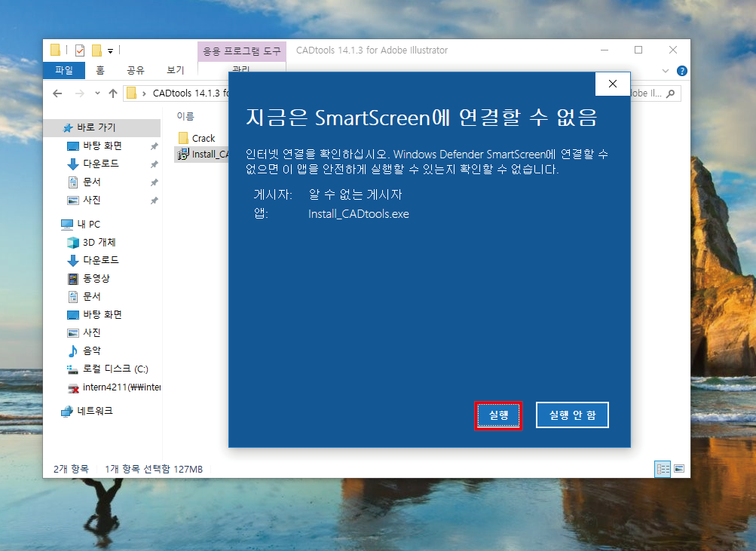
Task: Select the intern4211 network drive
Action: [x=121, y=387]
